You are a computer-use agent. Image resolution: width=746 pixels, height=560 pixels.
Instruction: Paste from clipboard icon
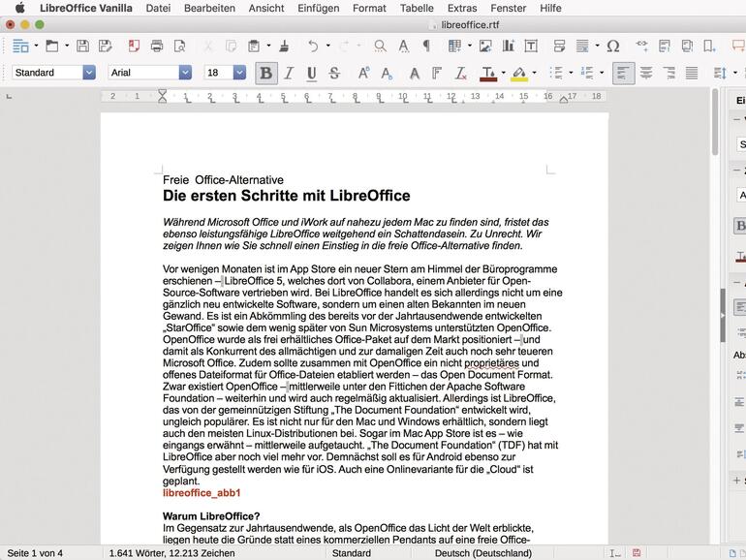[x=254, y=47]
